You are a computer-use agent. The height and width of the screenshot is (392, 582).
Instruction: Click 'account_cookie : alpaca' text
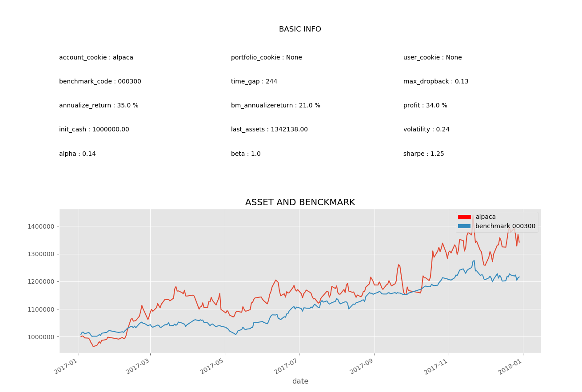pos(96,58)
